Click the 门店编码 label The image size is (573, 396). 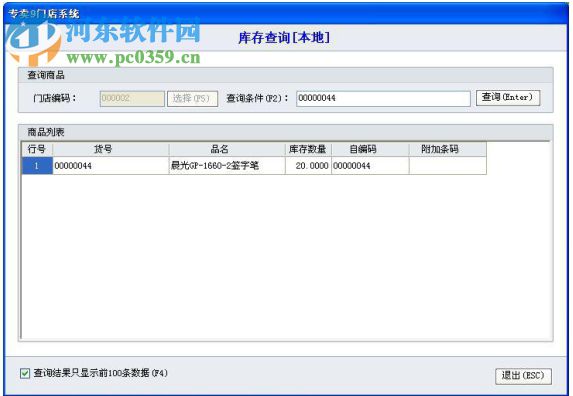(x=55, y=98)
